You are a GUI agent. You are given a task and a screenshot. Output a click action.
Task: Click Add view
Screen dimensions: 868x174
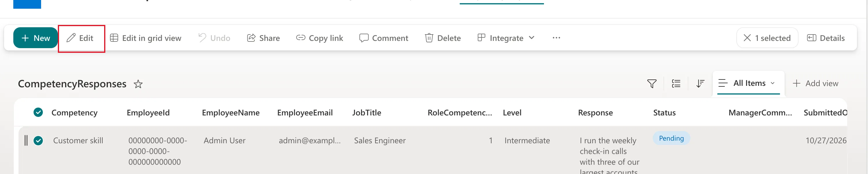(815, 84)
